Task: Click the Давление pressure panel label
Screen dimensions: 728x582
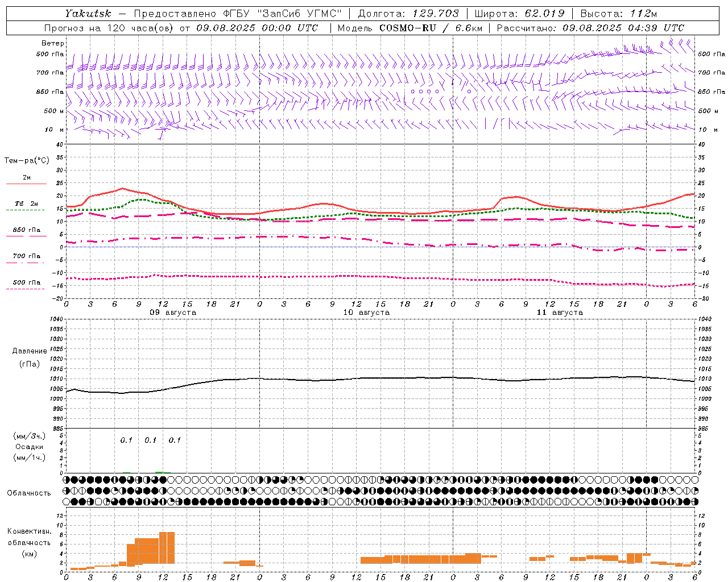Action: pos(30,351)
